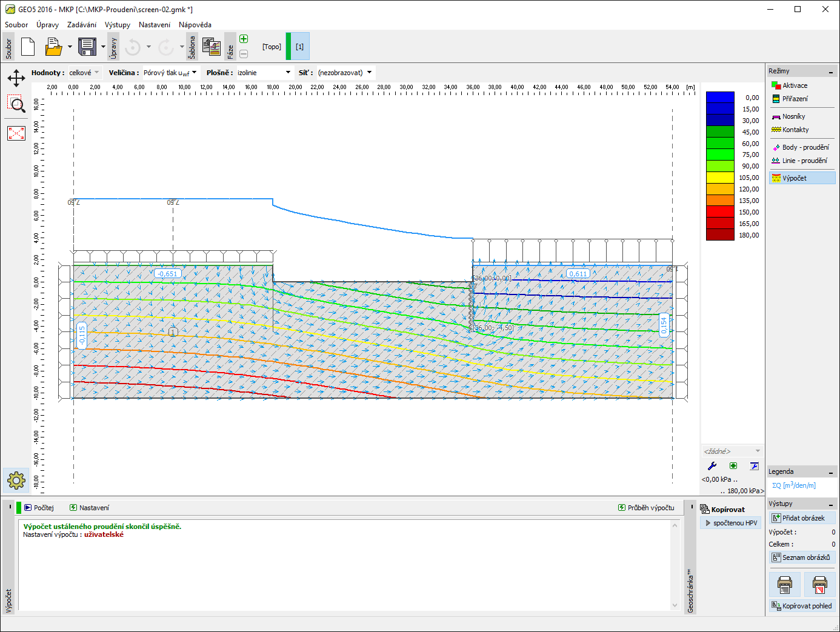
Task: Open drawing settings gear icon
Action: pos(16,481)
